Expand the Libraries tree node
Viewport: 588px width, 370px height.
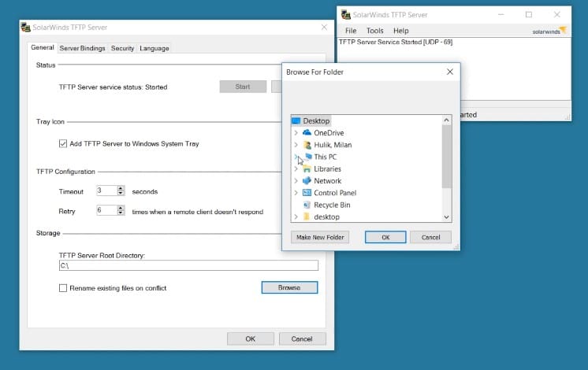[x=296, y=169]
